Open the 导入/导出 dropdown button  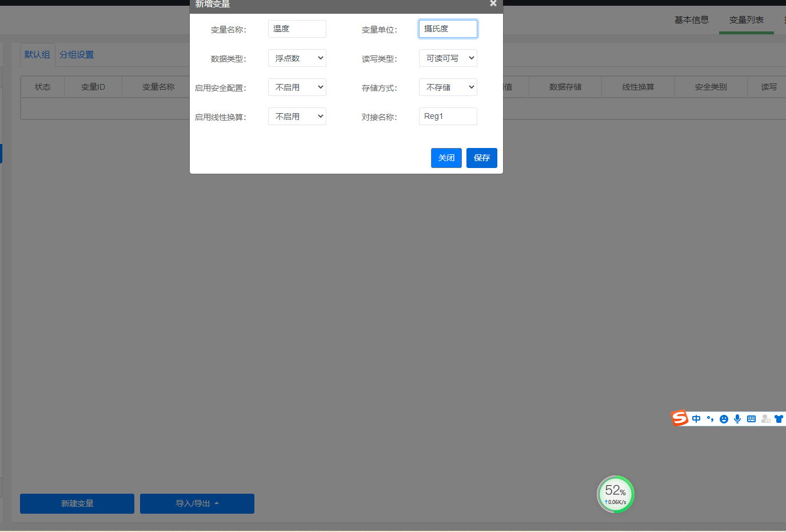pos(197,503)
